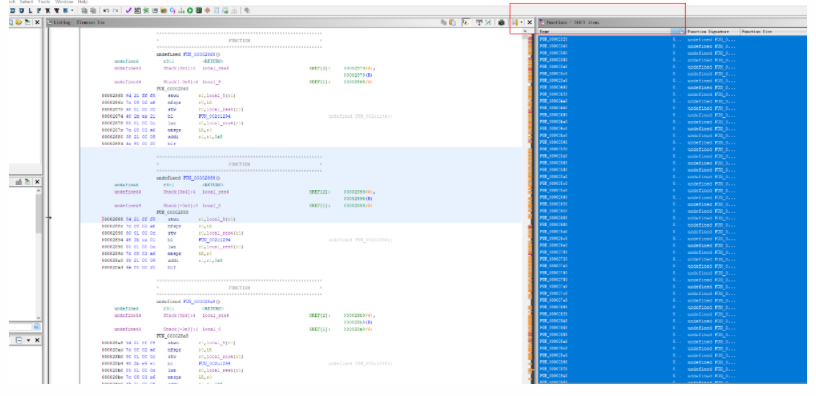Click the listing's scroll-up arrow
This screenshot has height=396, width=816.
pos(525,31)
